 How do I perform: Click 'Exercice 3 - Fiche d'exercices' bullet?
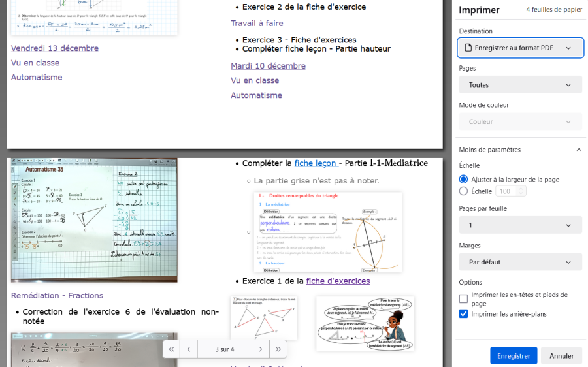coord(299,40)
